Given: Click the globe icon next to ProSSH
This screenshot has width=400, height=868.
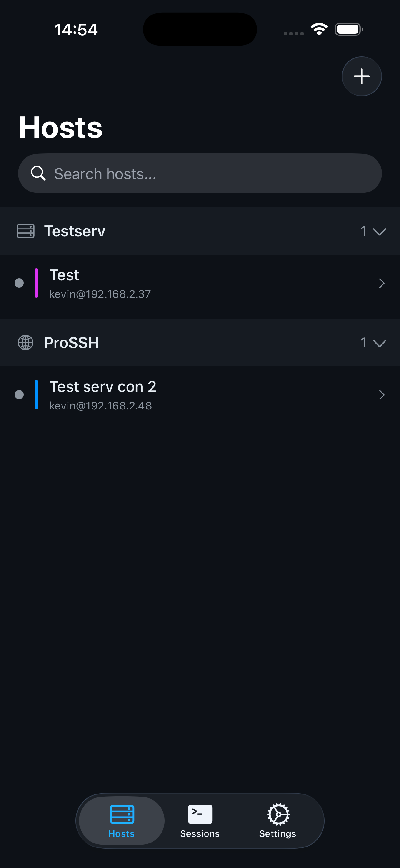Looking at the screenshot, I should (x=26, y=343).
